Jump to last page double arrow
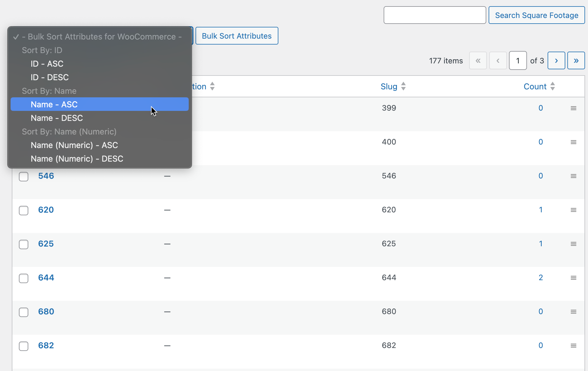The image size is (588, 371). tap(576, 61)
